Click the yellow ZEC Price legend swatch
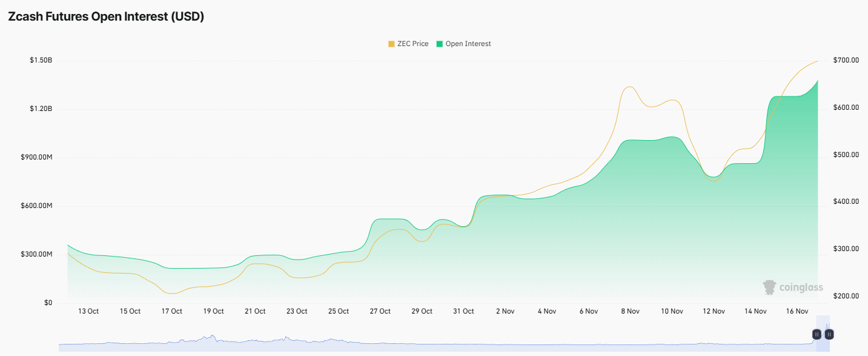Viewport: 868px width, 356px height. 391,44
